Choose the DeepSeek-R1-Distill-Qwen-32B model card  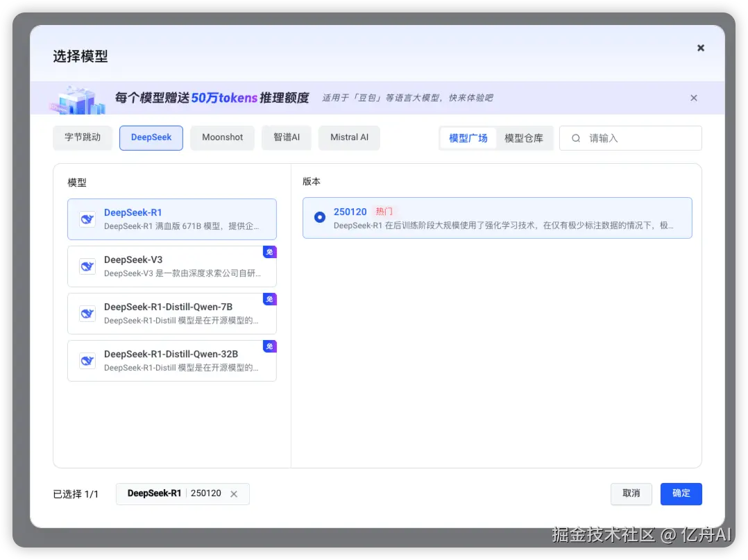coord(172,361)
